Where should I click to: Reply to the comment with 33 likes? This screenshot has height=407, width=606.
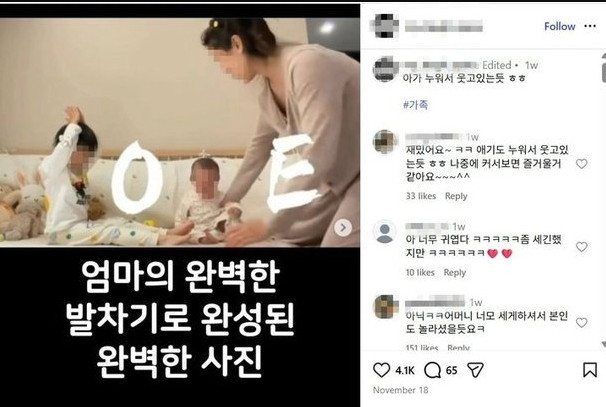456,196
